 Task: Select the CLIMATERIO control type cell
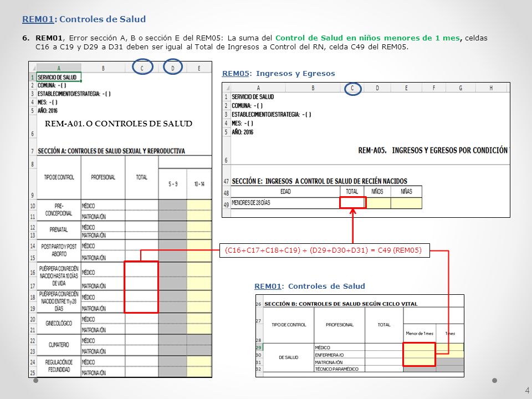tap(59, 345)
